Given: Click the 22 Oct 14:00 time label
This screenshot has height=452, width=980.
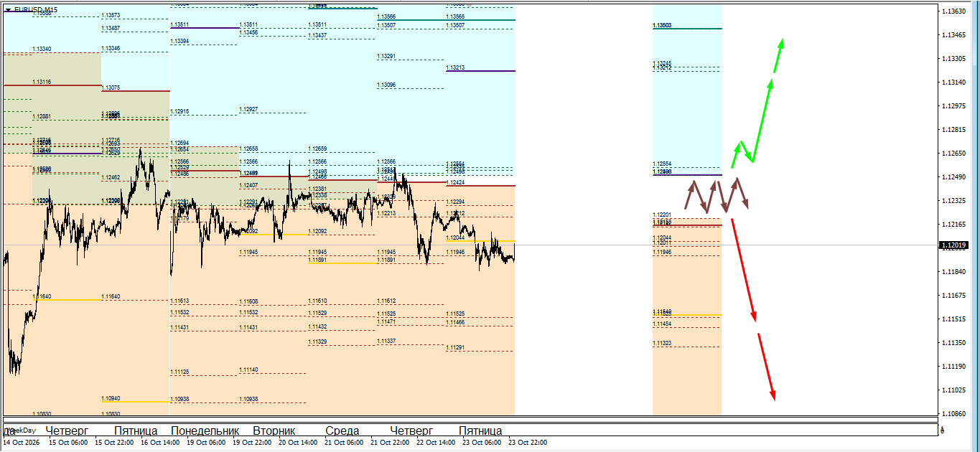Looking at the screenshot, I should pyautogui.click(x=436, y=443).
